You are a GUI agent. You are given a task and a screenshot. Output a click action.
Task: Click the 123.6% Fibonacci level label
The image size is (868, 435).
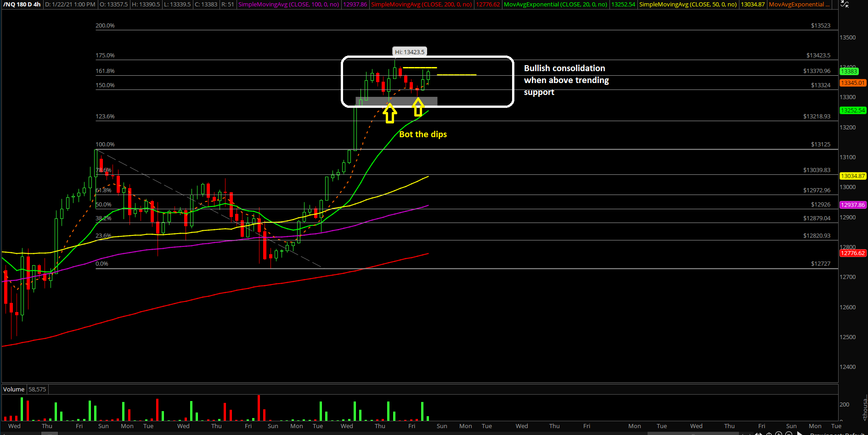105,117
